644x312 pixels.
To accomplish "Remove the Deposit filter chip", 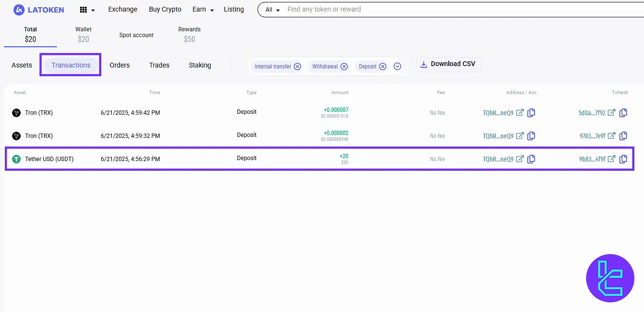I will coord(383,67).
